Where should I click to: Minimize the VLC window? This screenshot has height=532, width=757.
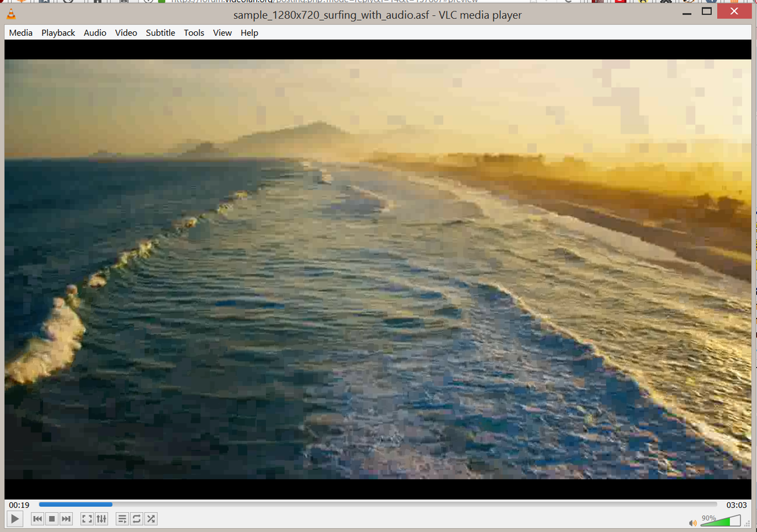(x=686, y=13)
